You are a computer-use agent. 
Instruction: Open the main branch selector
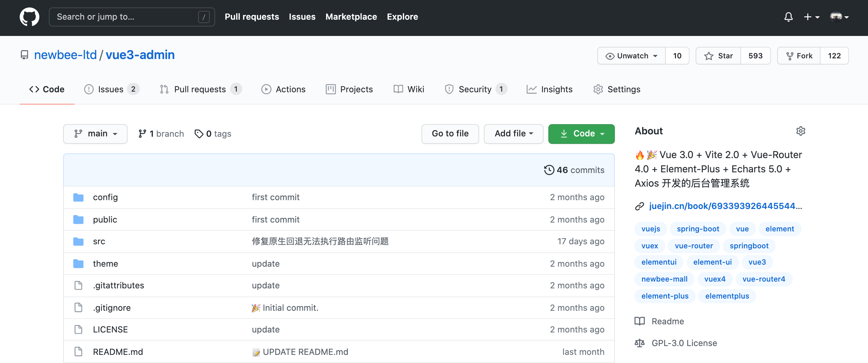coord(95,134)
